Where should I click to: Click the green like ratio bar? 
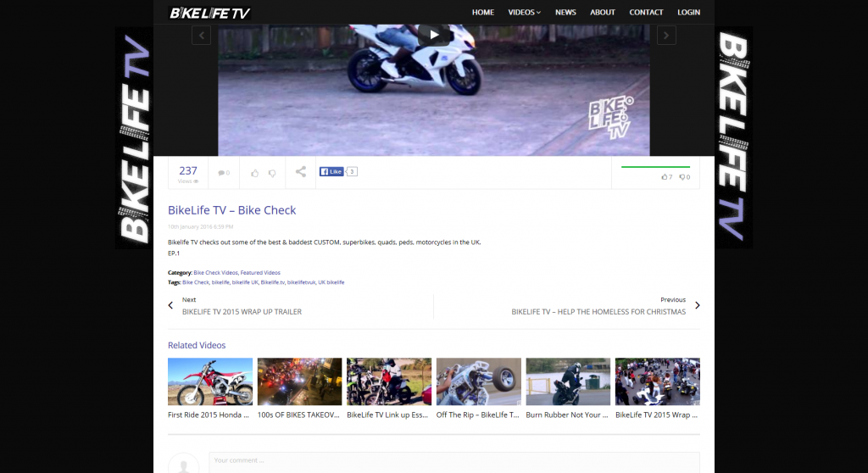click(x=655, y=167)
